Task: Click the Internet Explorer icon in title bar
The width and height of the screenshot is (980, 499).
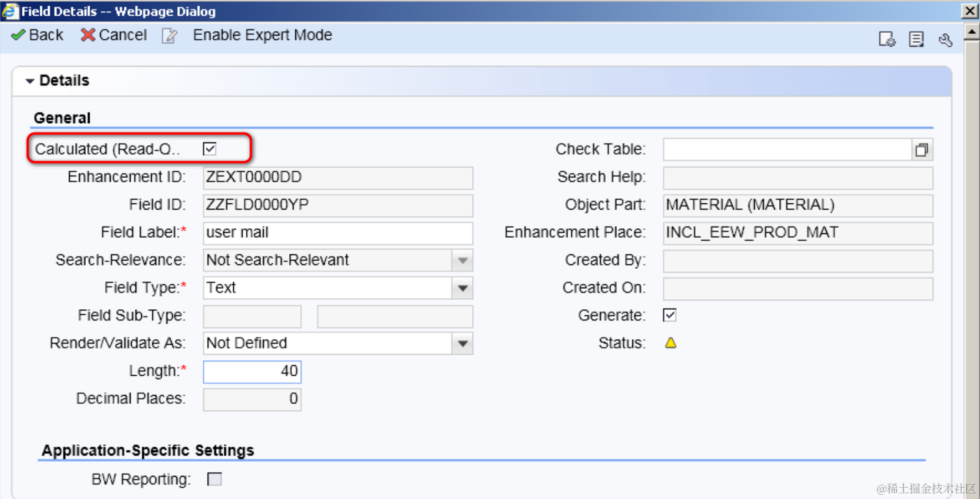Action: (x=9, y=11)
